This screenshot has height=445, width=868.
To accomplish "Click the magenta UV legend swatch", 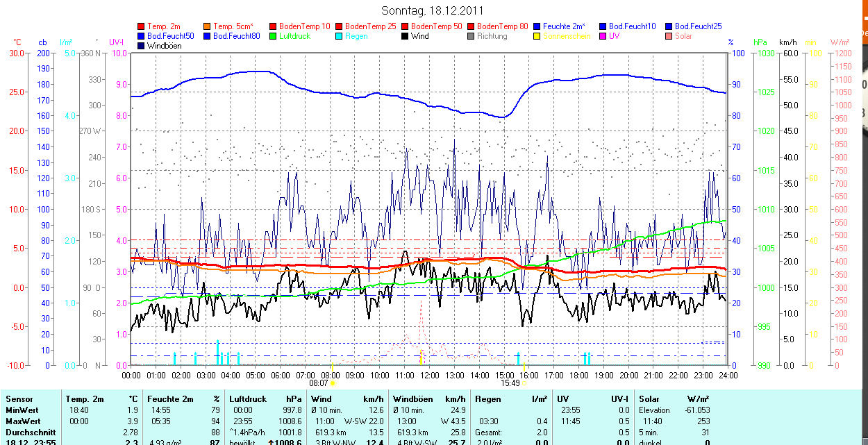I will click(603, 36).
